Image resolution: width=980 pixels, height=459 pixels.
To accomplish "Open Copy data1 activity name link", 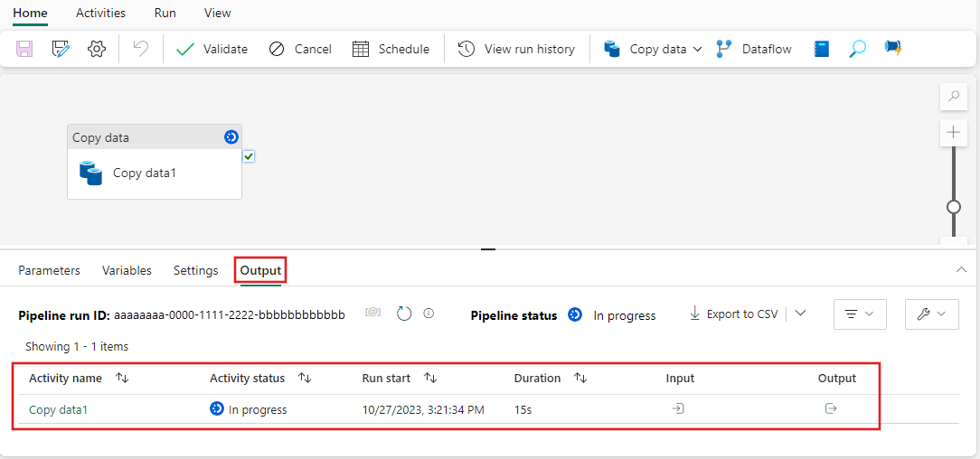I will (58, 409).
